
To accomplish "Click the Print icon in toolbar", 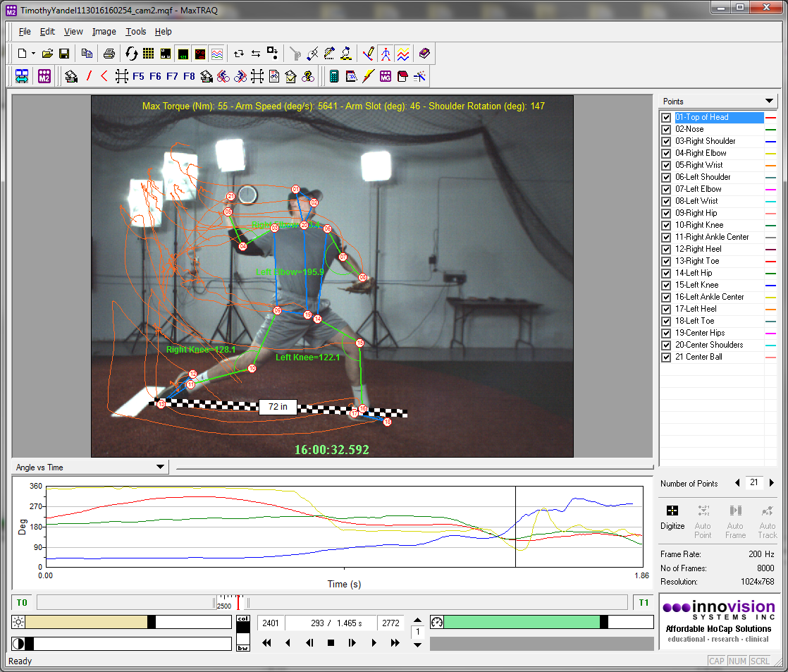I will (109, 54).
